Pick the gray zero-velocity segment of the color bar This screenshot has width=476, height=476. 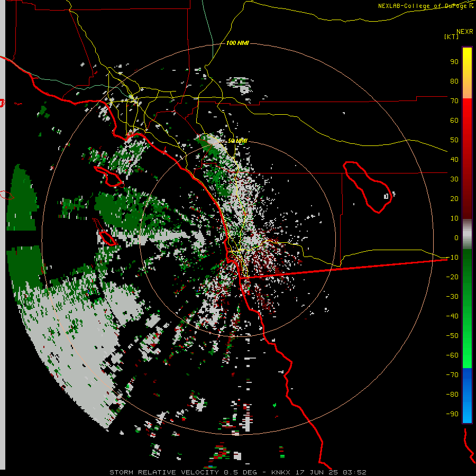click(467, 234)
